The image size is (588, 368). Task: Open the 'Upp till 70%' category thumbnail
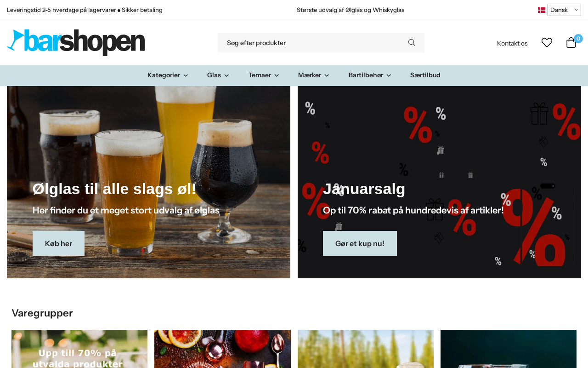click(x=79, y=349)
